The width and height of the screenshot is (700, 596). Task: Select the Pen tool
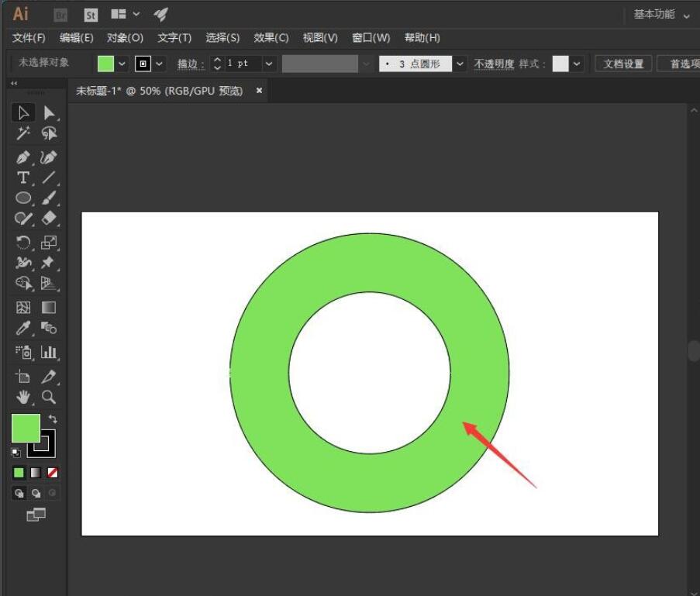tap(23, 157)
